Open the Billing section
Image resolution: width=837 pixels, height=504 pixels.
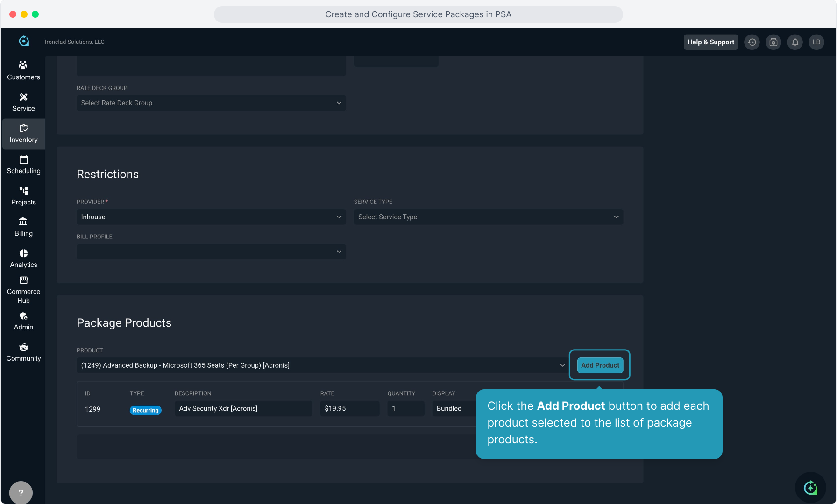[x=23, y=227]
